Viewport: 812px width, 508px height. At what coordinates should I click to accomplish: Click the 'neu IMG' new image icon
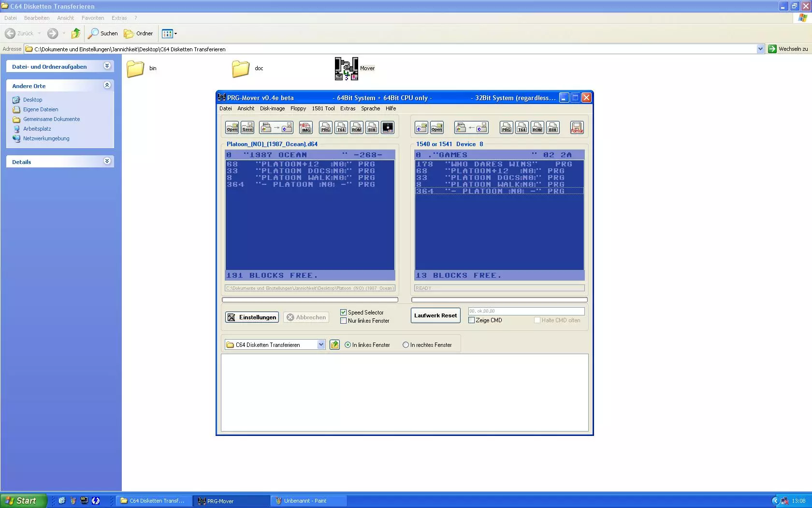305,127
